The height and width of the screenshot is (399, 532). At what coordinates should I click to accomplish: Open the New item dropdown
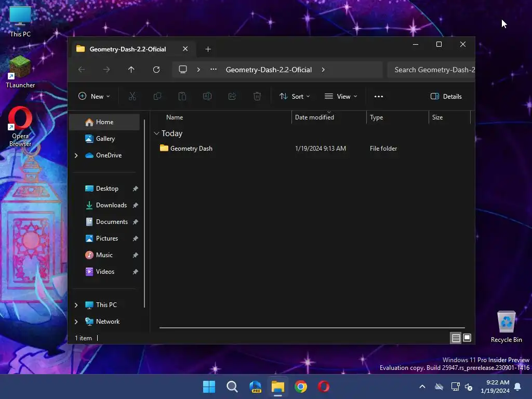tap(94, 96)
